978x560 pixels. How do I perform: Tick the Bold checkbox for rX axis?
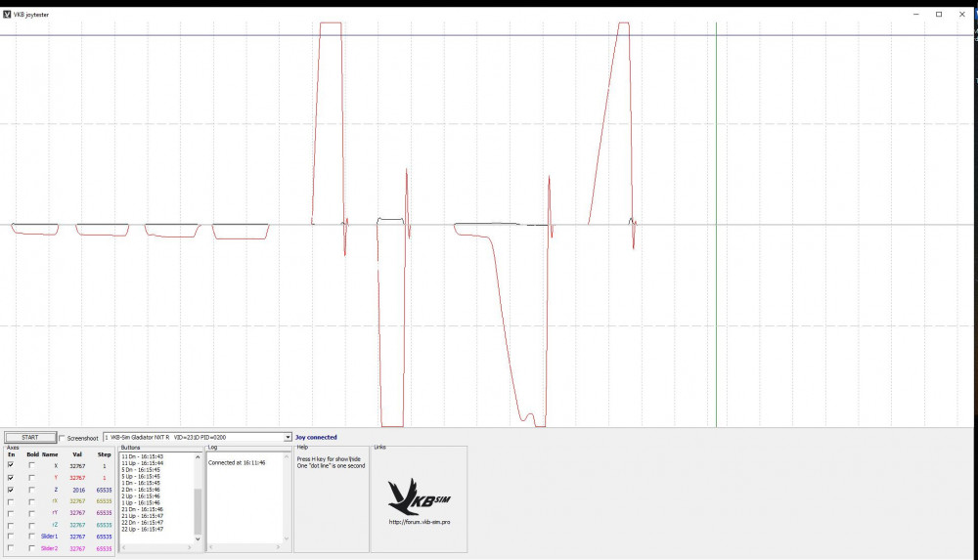(x=32, y=501)
